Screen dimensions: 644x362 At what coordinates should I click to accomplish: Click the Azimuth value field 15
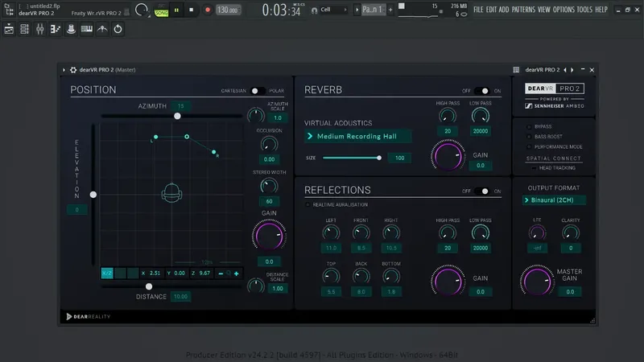tap(180, 106)
